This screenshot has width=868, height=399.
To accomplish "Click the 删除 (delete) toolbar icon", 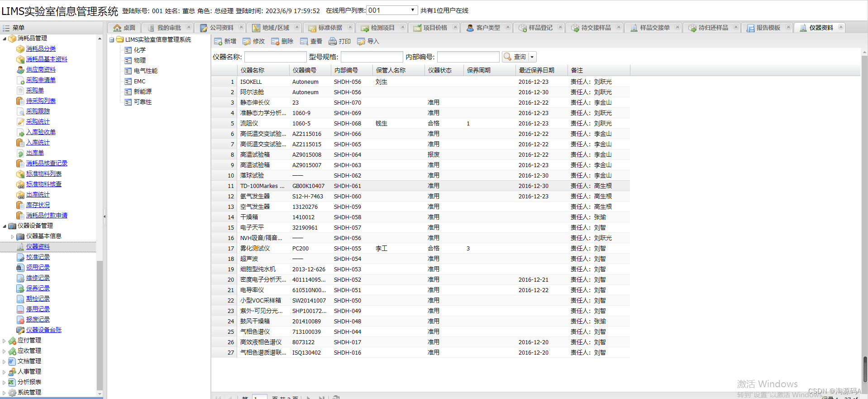I will coord(275,41).
